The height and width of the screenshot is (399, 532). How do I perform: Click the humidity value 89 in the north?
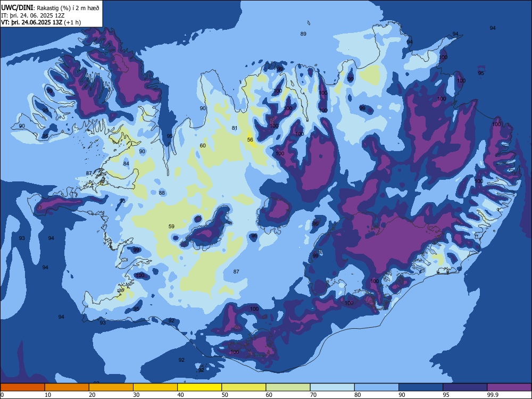pos(303,34)
